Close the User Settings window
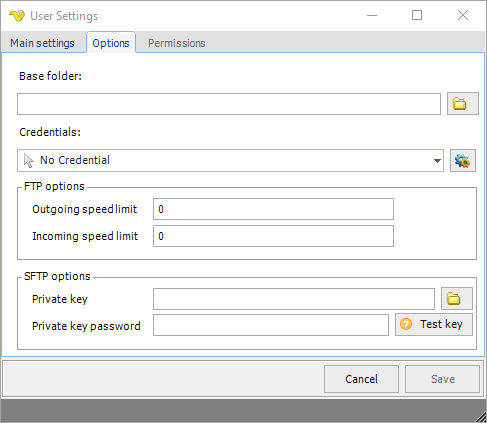 463,15
